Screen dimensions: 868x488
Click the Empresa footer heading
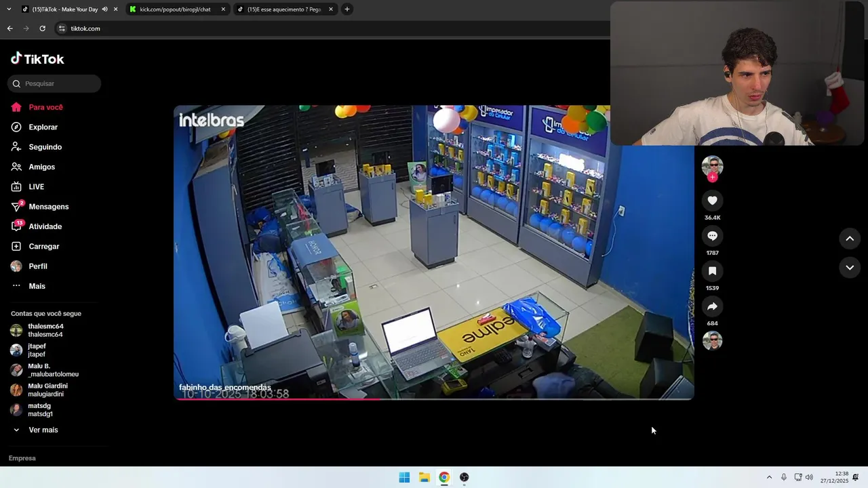pos(22,458)
